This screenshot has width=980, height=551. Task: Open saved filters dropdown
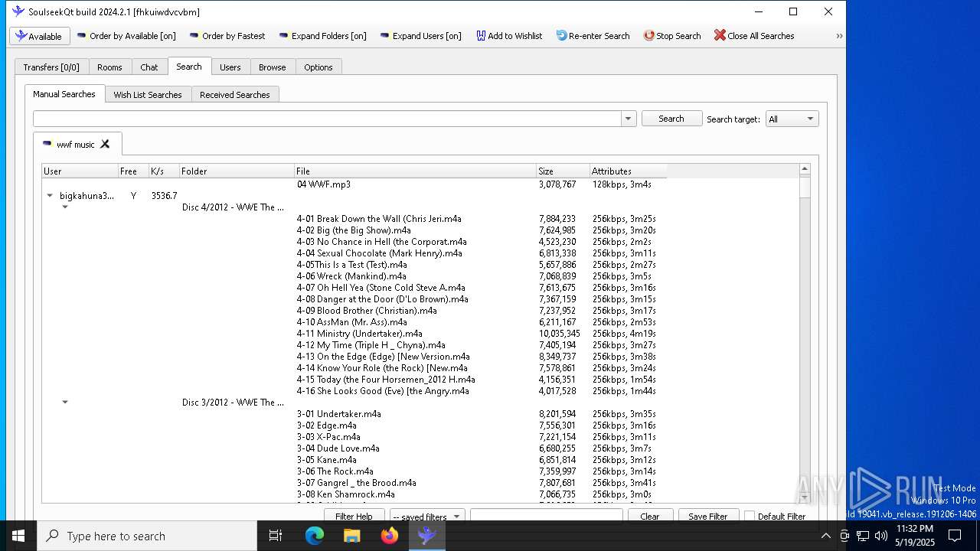[426, 517]
